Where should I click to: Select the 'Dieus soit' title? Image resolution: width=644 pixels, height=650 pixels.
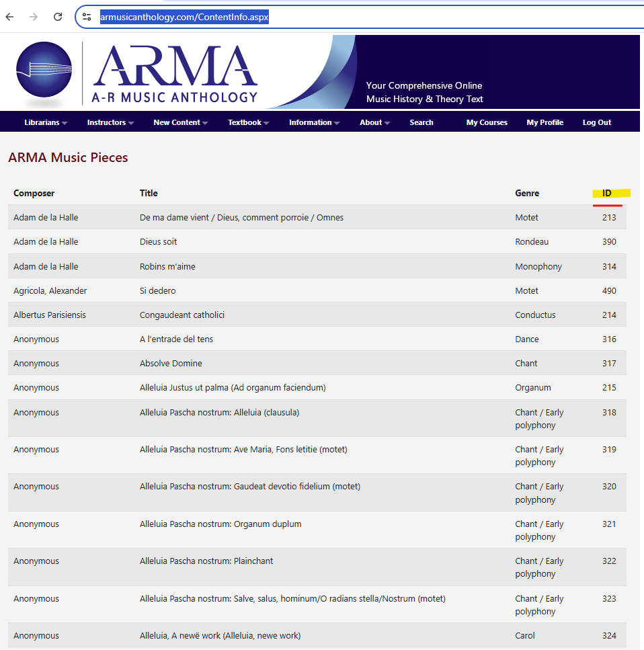pyautogui.click(x=158, y=242)
